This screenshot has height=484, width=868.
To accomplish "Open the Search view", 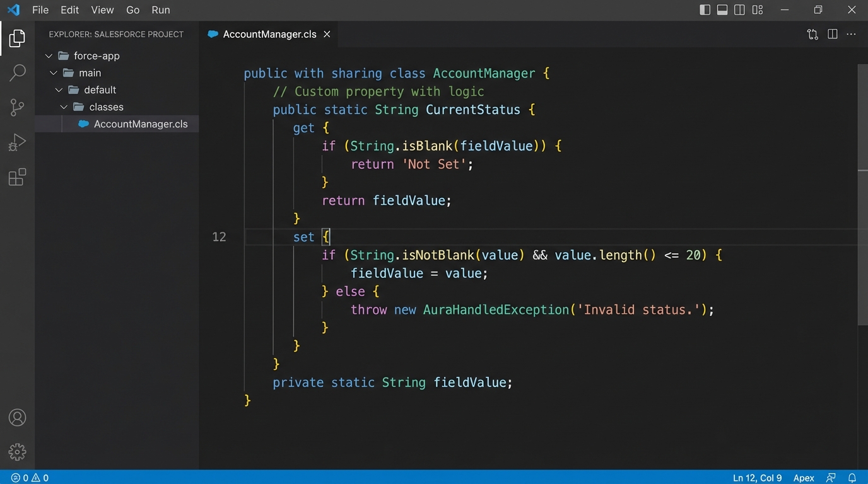I will coord(17,73).
